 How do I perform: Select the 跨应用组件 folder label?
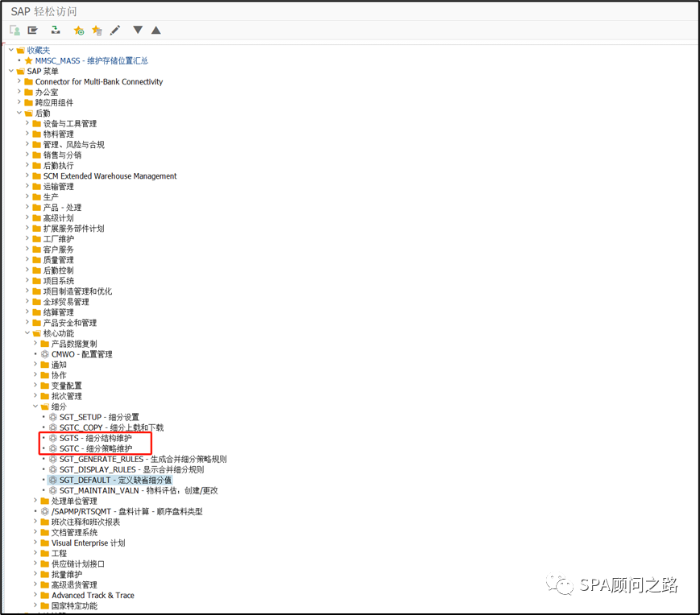click(54, 102)
